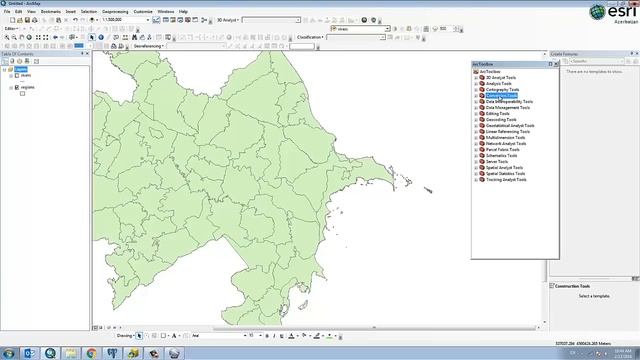Viewport: 640px width, 360px height.
Task: Select Tracking Analyst Tools toolbox
Action: [506, 180]
